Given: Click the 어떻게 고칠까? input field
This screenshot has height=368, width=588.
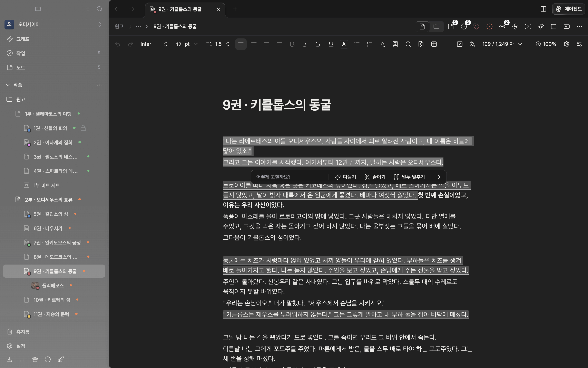Looking at the screenshot, I should click(x=290, y=177).
